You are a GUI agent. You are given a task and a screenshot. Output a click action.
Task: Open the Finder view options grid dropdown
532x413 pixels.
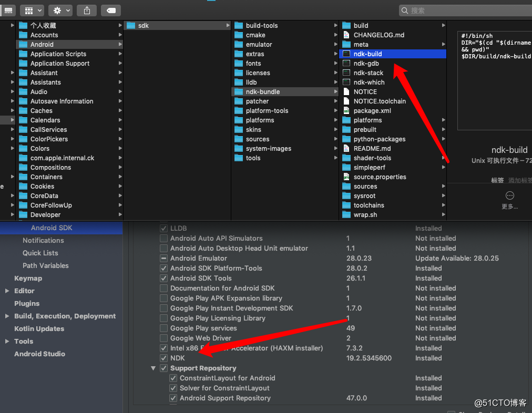(33, 11)
